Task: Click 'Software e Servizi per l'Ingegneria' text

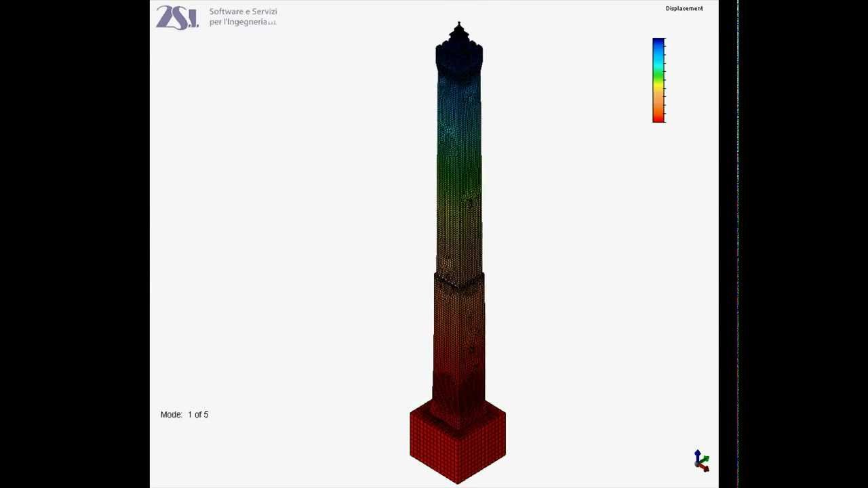Action: point(243,17)
